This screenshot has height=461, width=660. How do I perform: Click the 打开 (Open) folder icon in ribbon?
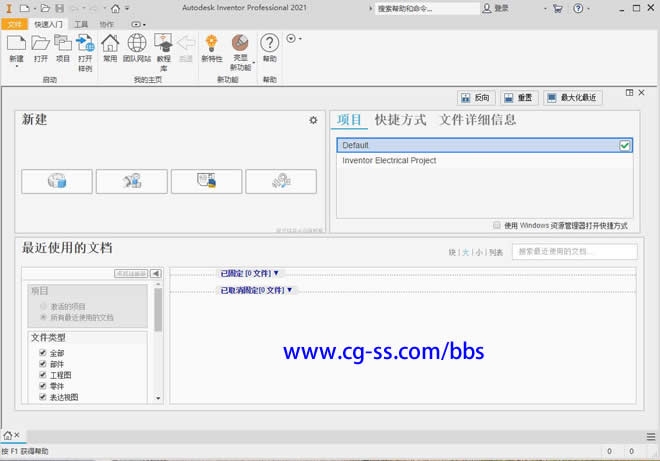tap(40, 47)
